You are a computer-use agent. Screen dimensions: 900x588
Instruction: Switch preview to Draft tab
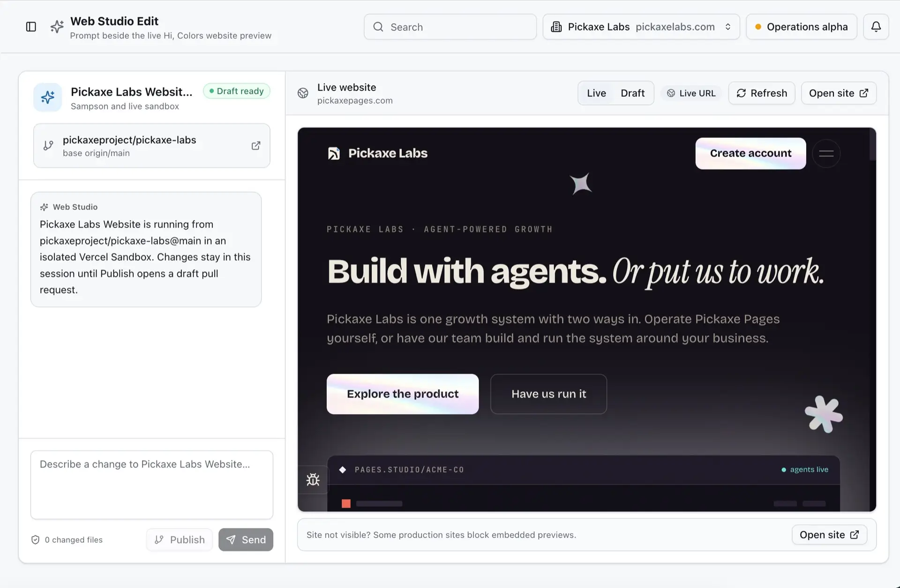[632, 93]
